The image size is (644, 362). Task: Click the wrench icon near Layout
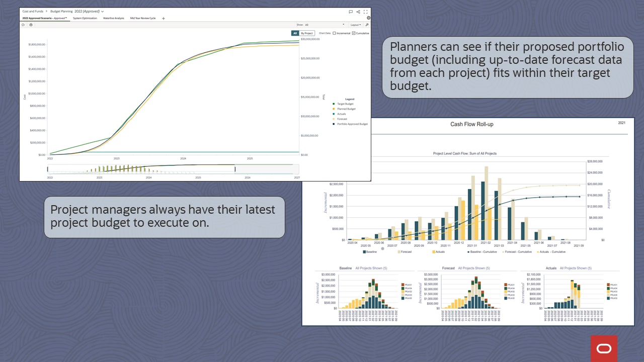pos(367,25)
